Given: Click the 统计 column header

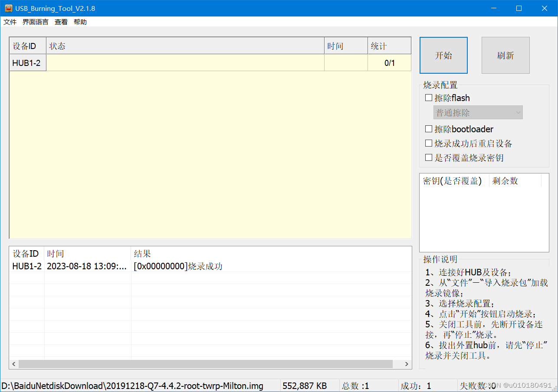Looking at the screenshot, I should (x=389, y=46).
